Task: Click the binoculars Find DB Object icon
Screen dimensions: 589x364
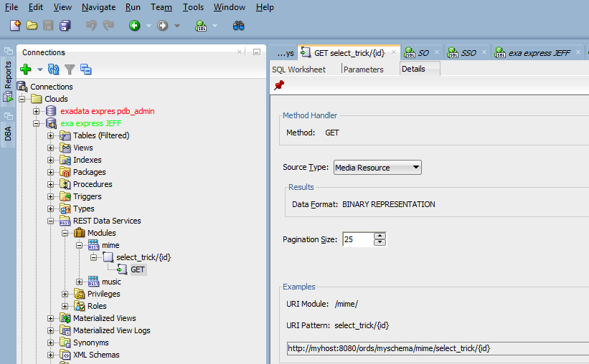Action: [x=238, y=26]
